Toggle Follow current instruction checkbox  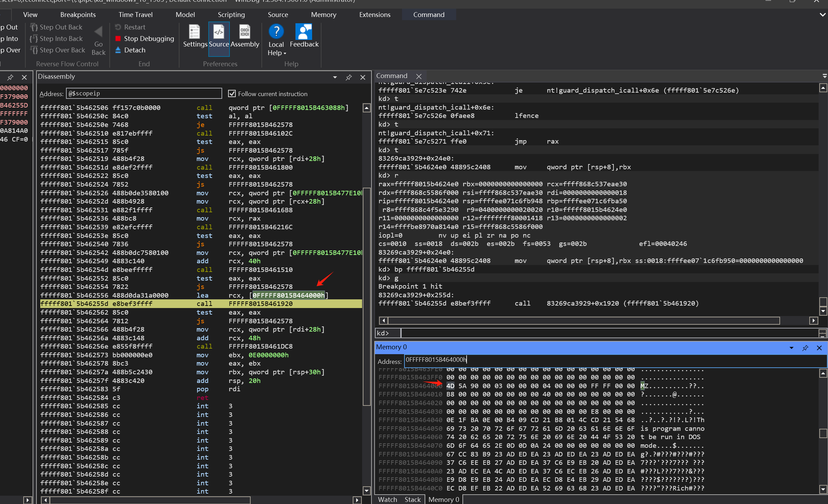point(232,94)
